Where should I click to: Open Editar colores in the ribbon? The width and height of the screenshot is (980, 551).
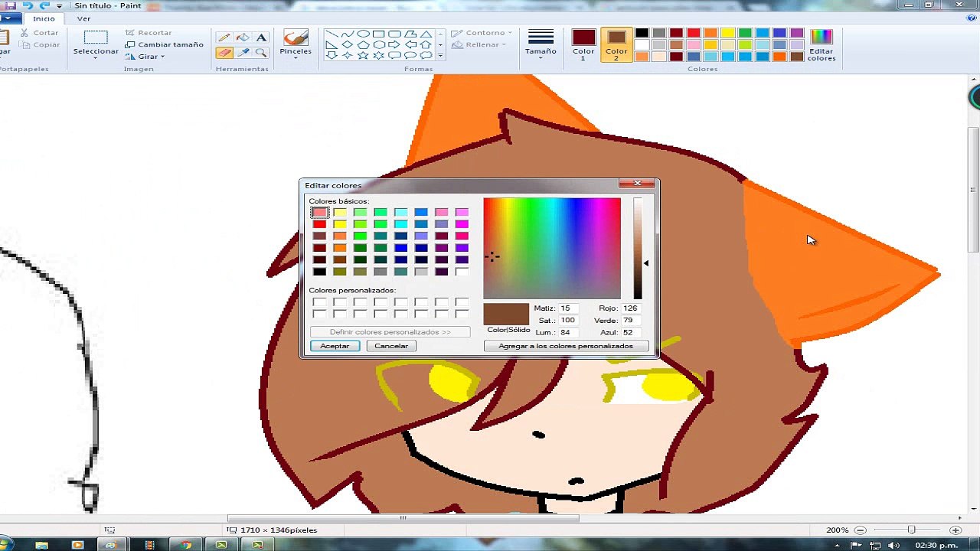coord(821,46)
